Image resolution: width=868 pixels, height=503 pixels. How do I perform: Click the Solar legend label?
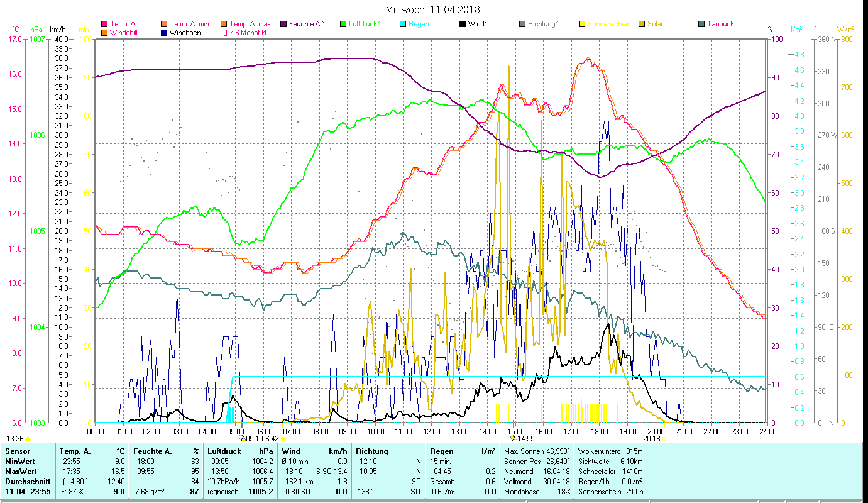coord(655,25)
